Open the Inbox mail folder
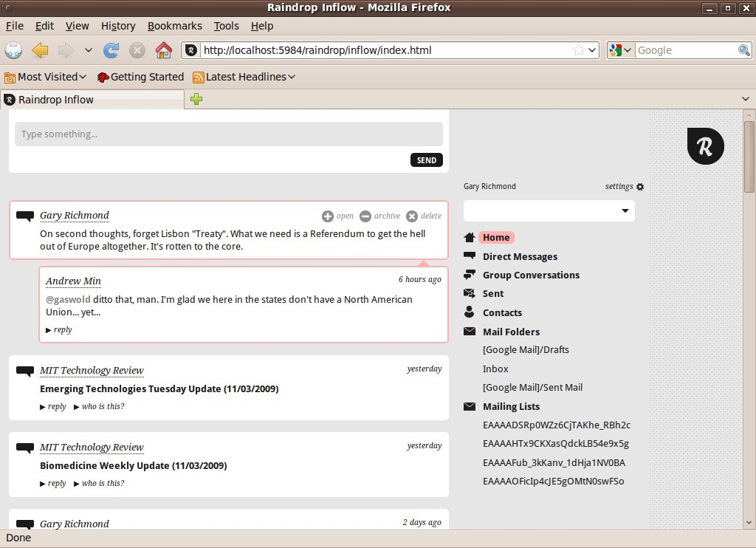The width and height of the screenshot is (756, 548). pyautogui.click(x=495, y=369)
